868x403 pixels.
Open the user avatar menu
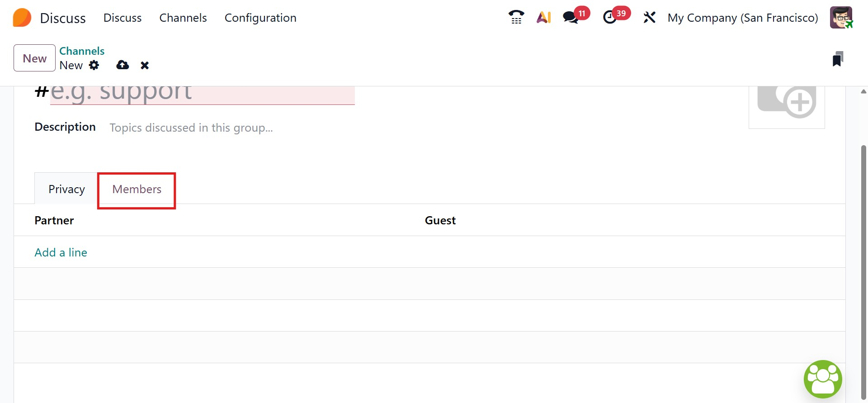[841, 18]
